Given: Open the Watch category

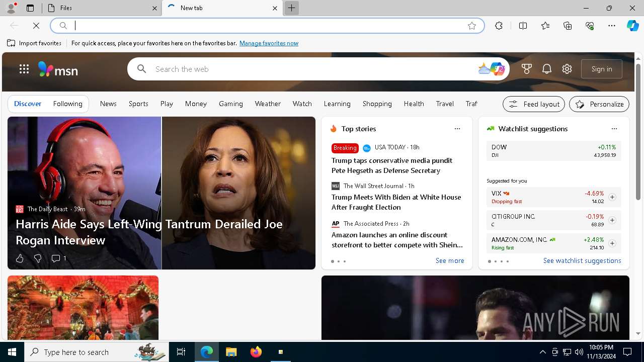Looking at the screenshot, I should click(302, 104).
